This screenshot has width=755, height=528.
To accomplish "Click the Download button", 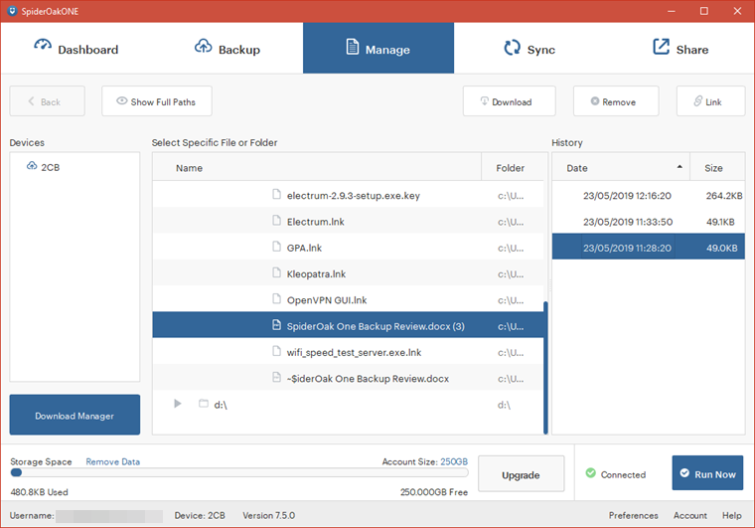I will point(509,101).
